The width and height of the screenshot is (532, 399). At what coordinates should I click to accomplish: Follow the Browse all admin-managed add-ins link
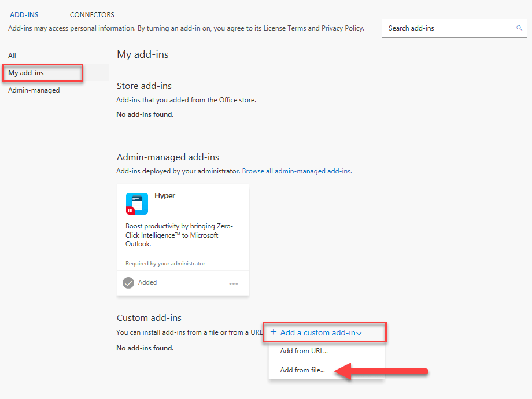(x=296, y=171)
